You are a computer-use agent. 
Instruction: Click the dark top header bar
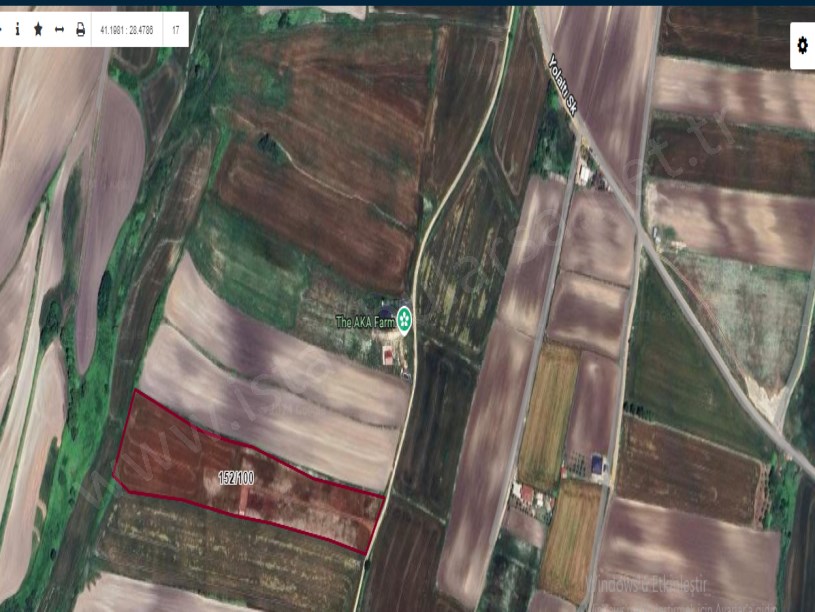pos(400,3)
